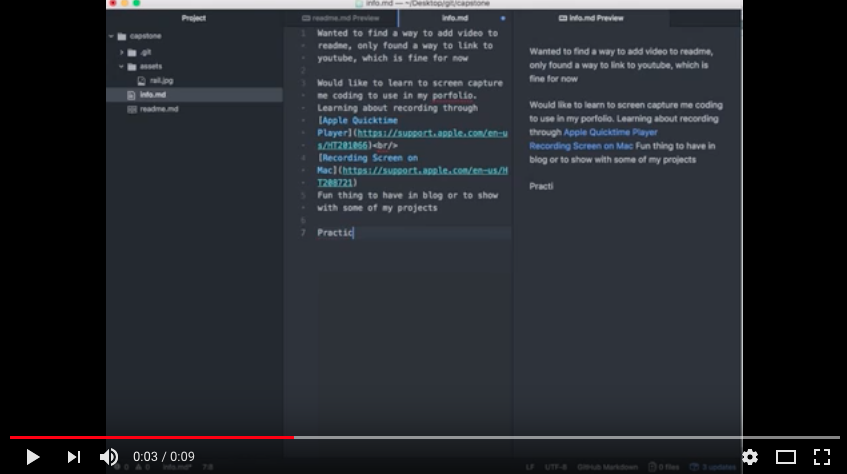
Task: Click the info.md file icon in tree
Action: (131, 95)
